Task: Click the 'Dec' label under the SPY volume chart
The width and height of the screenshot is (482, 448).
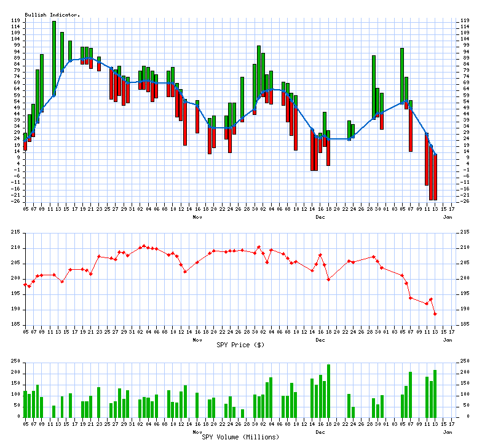Action: [320, 432]
